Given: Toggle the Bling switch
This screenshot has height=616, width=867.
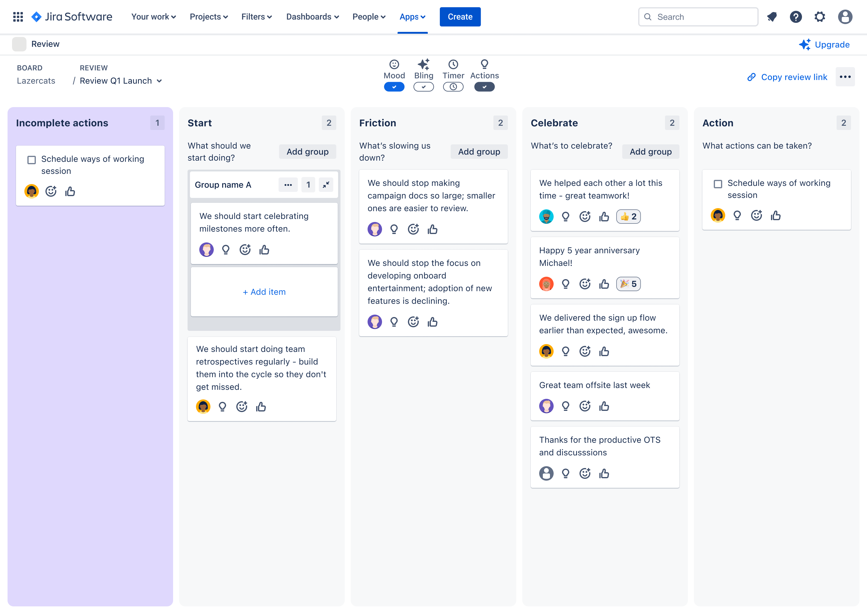Looking at the screenshot, I should 423,87.
